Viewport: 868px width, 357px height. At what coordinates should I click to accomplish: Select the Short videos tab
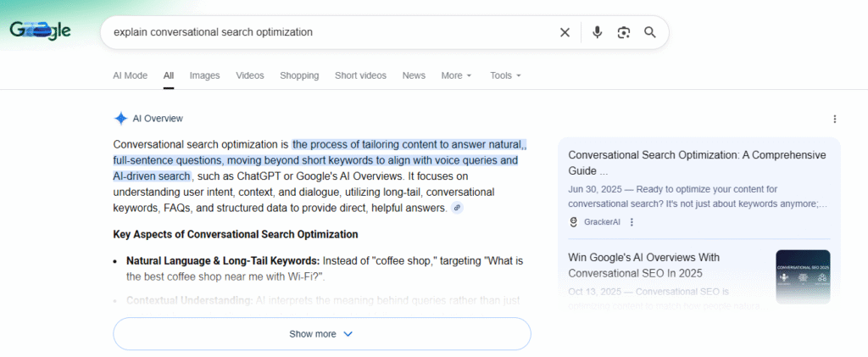coord(360,75)
